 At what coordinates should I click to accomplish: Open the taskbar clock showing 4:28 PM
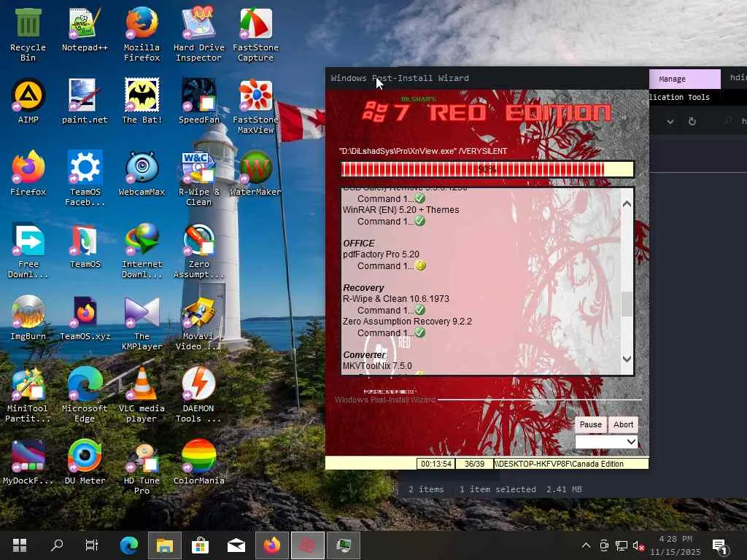676,545
